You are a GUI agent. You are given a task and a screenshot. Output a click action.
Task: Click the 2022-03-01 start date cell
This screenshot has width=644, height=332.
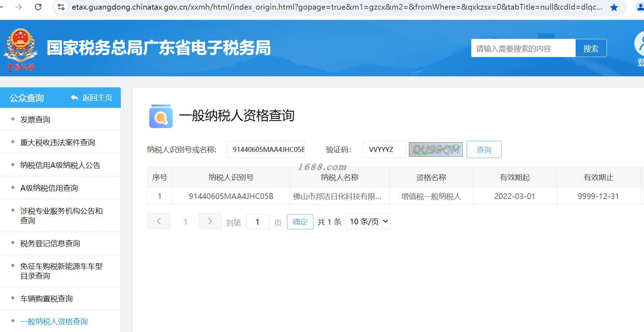515,196
